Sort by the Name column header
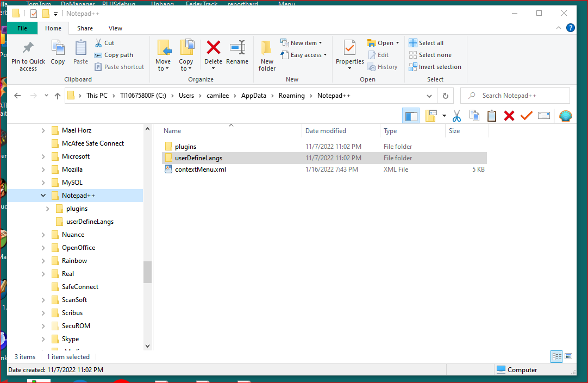This screenshot has width=588, height=383. click(232, 131)
